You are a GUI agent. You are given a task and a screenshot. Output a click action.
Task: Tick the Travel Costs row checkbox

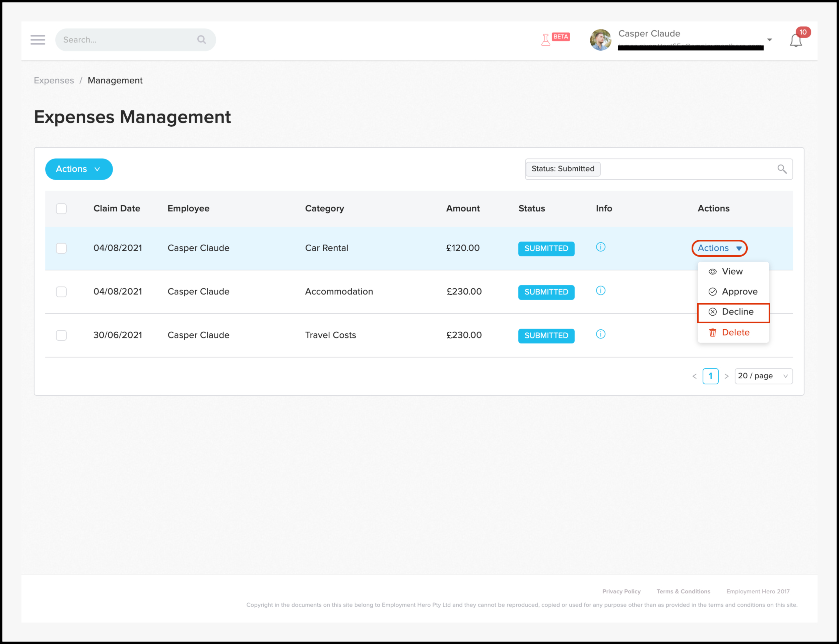pyautogui.click(x=61, y=335)
